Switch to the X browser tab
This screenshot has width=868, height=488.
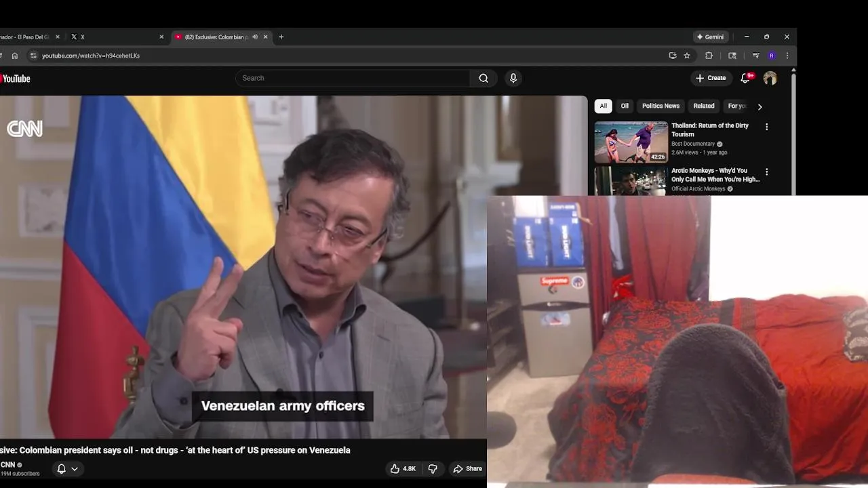117,37
